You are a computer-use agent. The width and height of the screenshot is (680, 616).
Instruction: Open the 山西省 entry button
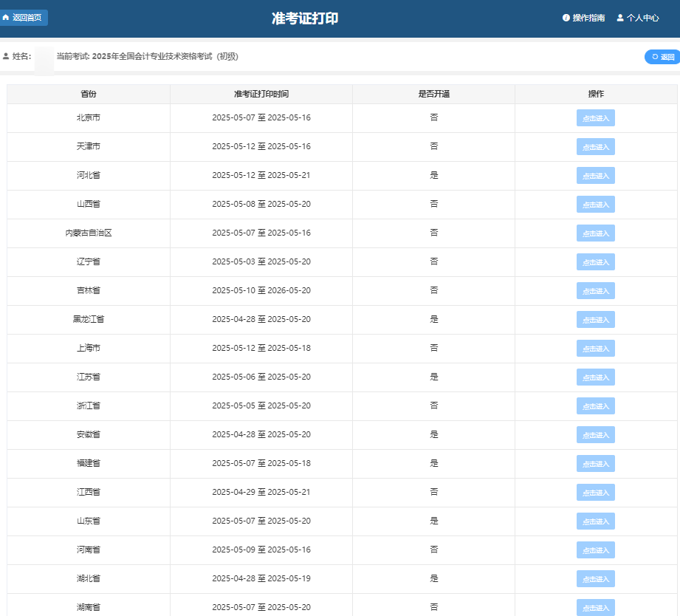(595, 205)
